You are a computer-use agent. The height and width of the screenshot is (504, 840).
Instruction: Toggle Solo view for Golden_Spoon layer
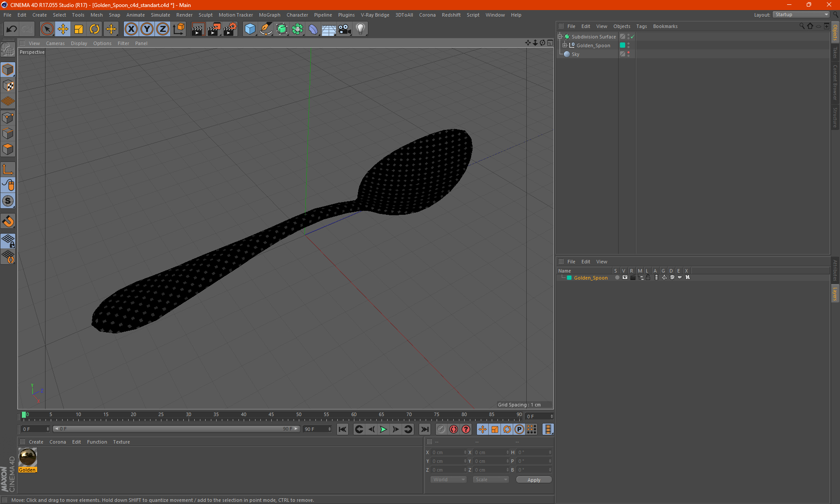pos(616,277)
